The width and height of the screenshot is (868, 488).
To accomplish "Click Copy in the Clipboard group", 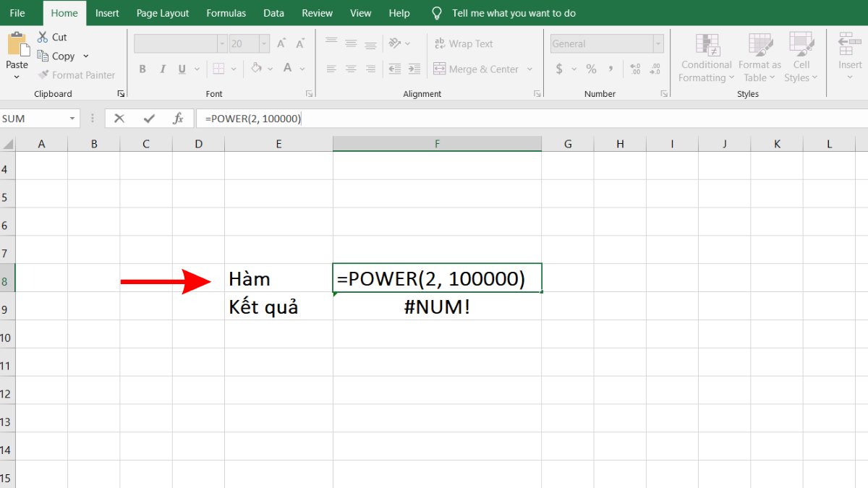I will pyautogui.click(x=58, y=56).
